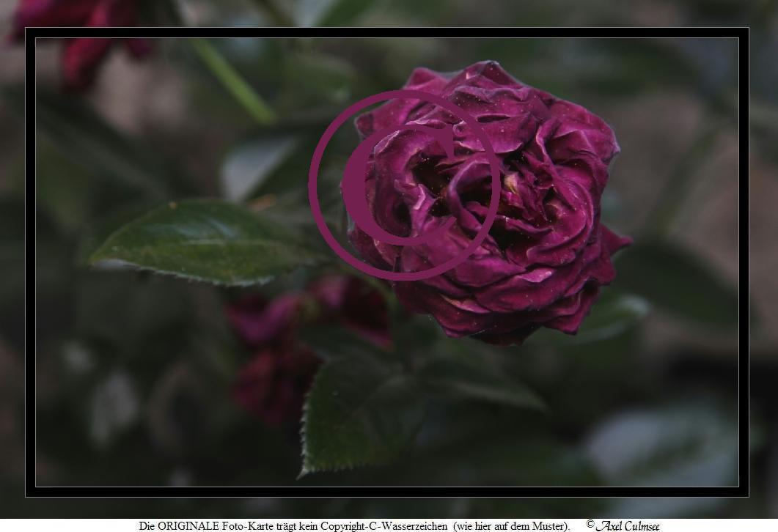778x532 pixels.
Task: Click the left edge of the black photo frame
Action: click(x=30, y=262)
